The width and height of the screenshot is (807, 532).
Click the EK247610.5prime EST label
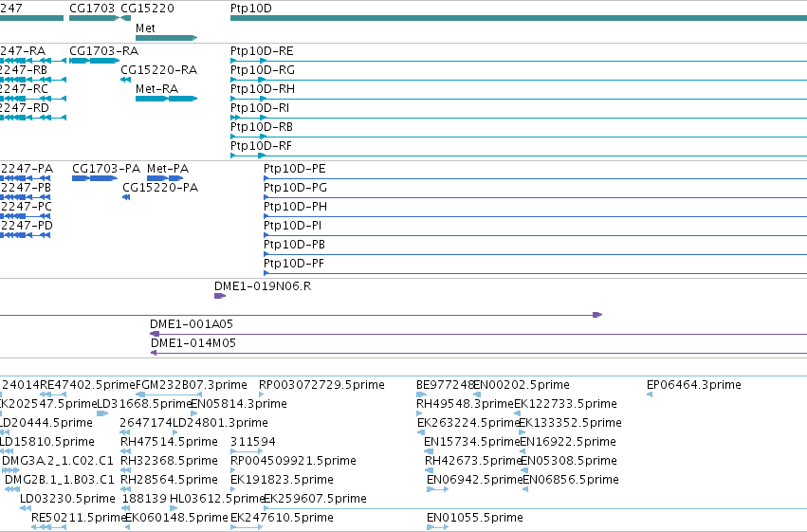[282, 518]
